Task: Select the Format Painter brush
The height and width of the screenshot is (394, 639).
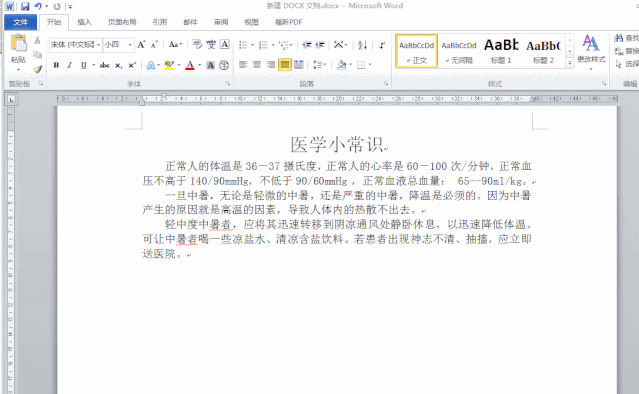Action: [x=37, y=69]
